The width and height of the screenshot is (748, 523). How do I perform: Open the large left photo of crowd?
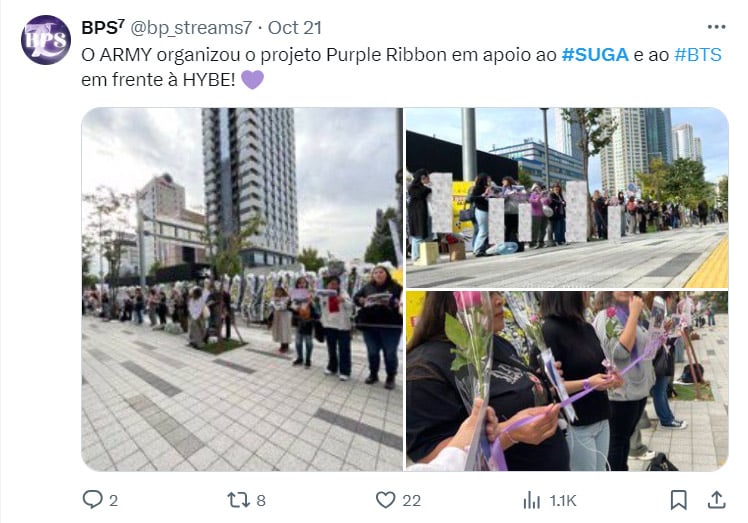tap(242, 289)
